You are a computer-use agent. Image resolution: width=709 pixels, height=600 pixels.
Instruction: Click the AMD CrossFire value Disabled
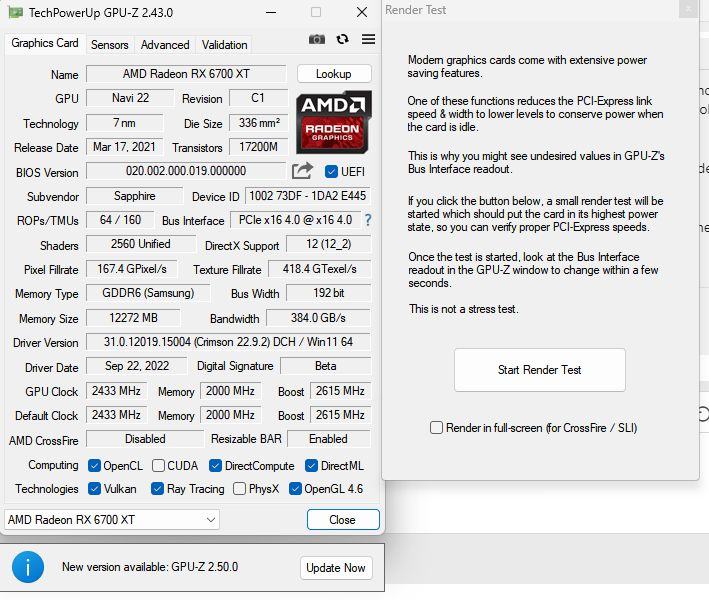[x=145, y=439]
